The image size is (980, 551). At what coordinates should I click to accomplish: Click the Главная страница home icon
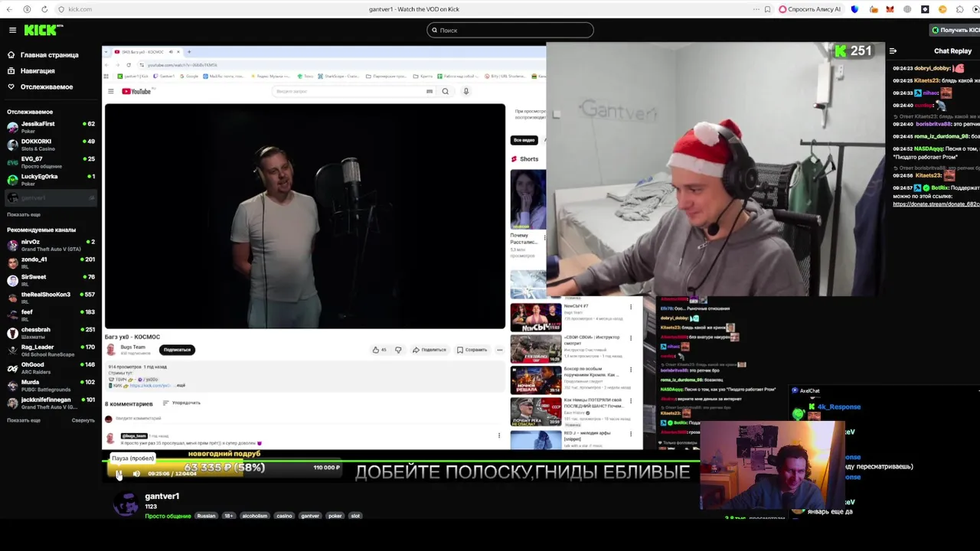(11, 55)
